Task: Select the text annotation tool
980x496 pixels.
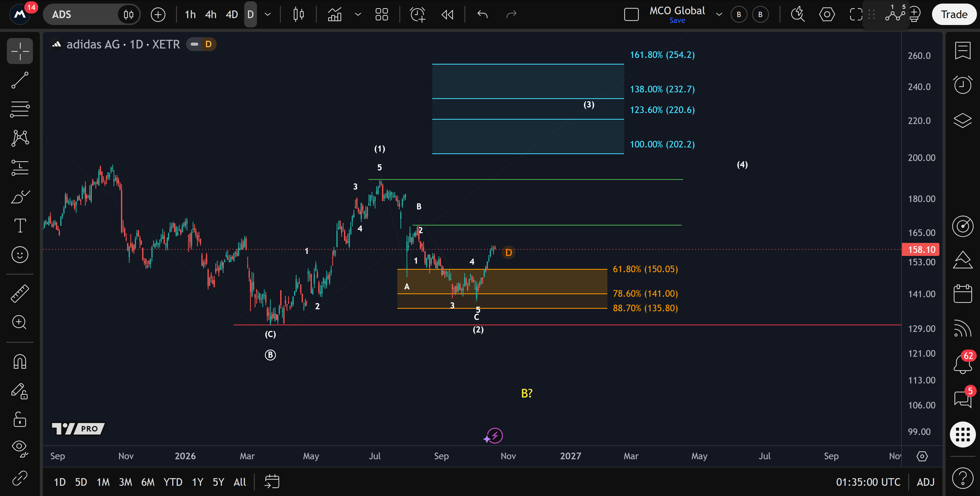Action: [x=20, y=226]
